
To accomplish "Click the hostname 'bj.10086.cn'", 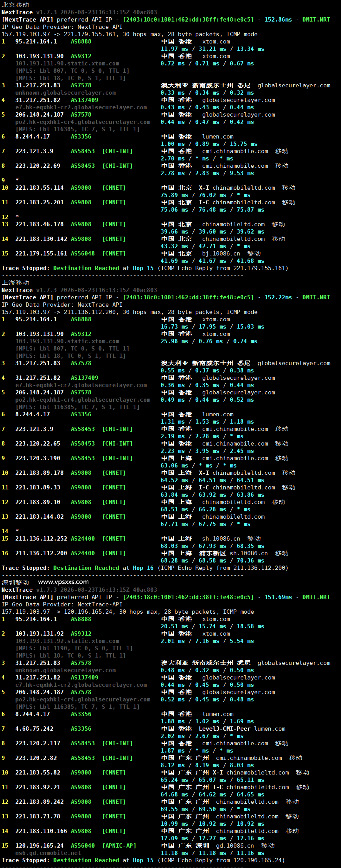I will click(221, 254).
